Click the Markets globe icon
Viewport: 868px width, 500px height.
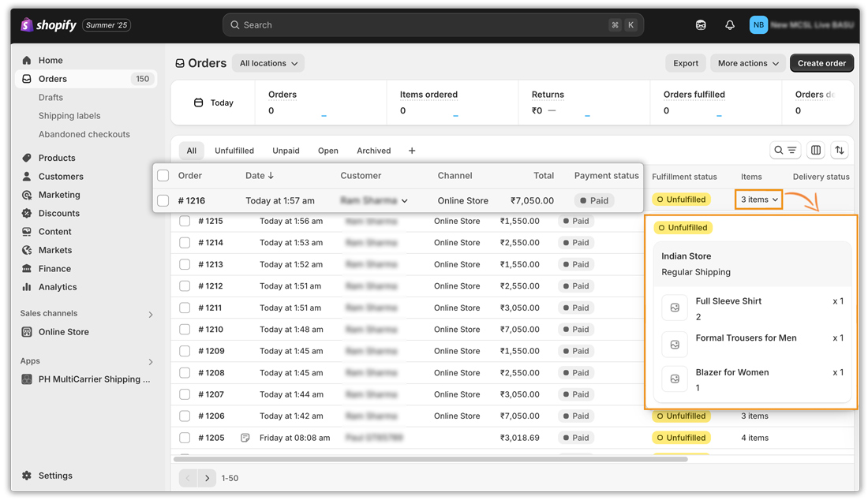click(x=27, y=250)
